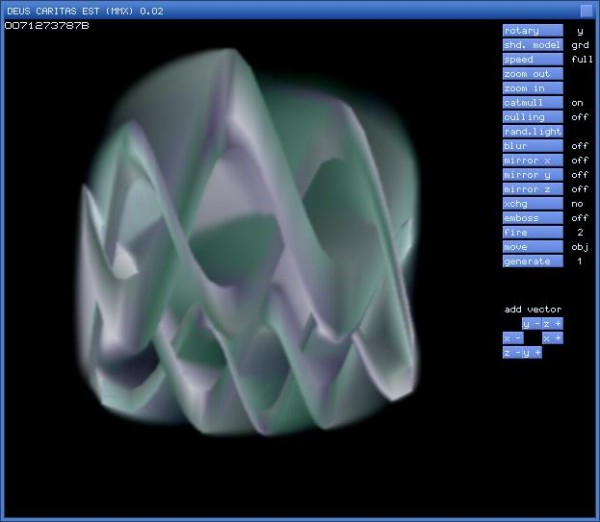The image size is (600, 522).
Task: Randomize lighting with rand.light
Action: click(x=532, y=131)
